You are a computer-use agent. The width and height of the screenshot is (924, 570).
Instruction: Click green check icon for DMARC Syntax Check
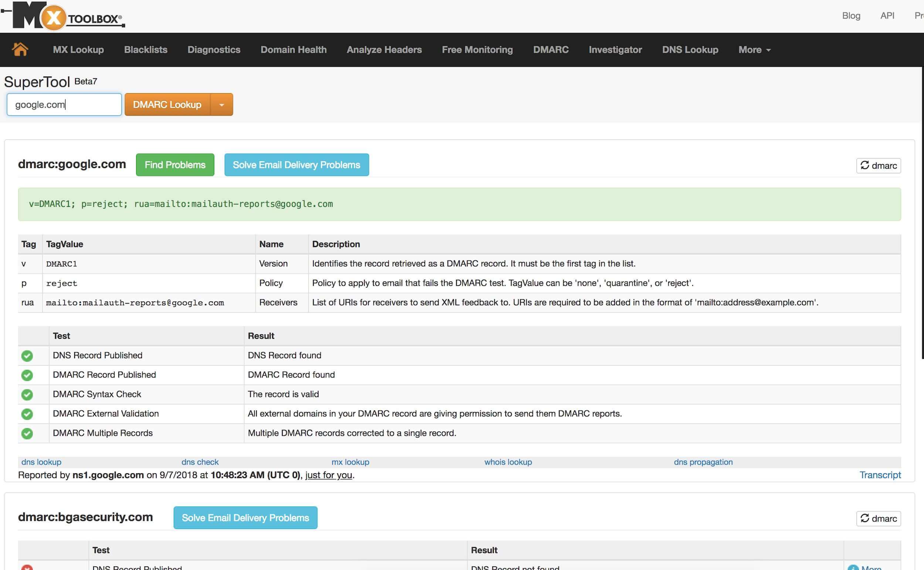coord(27,394)
